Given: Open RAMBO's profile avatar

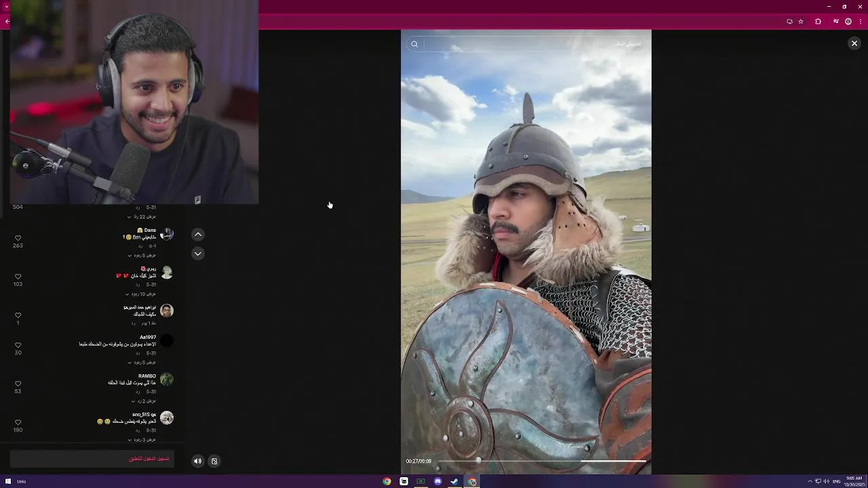Looking at the screenshot, I should [167, 380].
